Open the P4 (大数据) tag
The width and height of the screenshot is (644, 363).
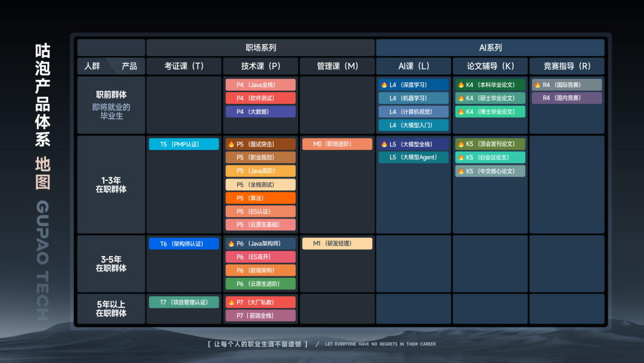[x=261, y=112]
